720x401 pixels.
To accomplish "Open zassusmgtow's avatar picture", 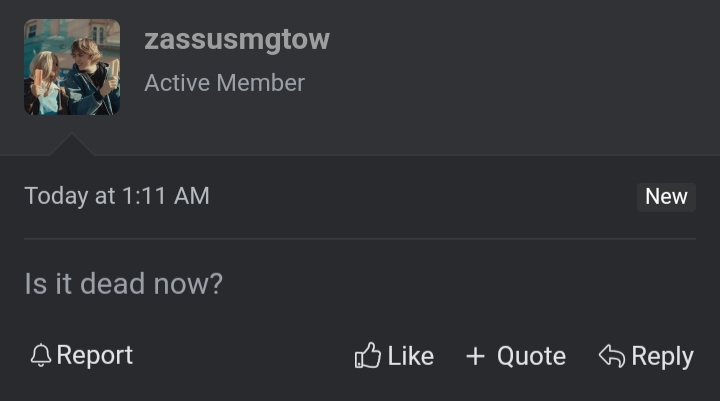I will 72,67.
